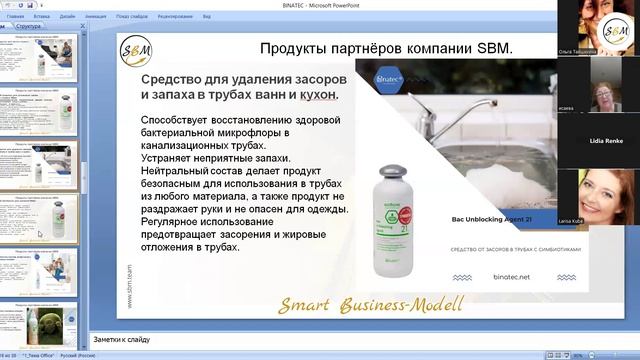Image resolution: width=640 pixels, height=360 pixels.
Task: Open the Анимация ribbon tab
Action: pos(96,16)
